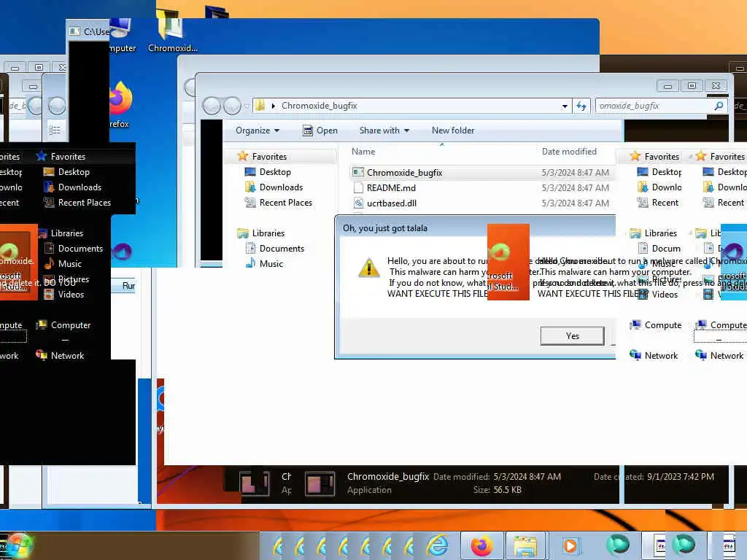Open the Share with dropdown

[x=384, y=131]
